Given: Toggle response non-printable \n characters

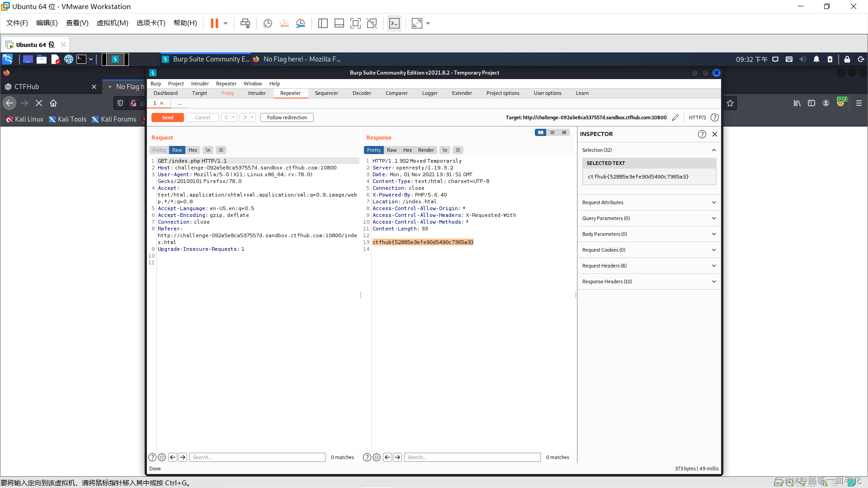Looking at the screenshot, I should 445,150.
